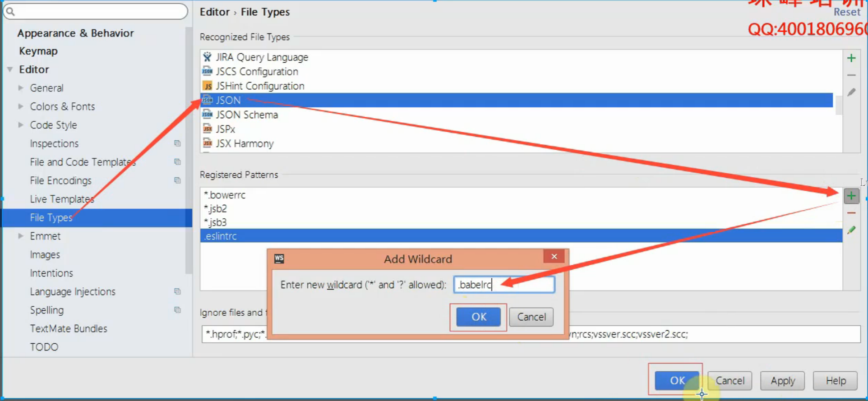
Task: Select the *.jsb3 pattern
Action: [x=521, y=222]
